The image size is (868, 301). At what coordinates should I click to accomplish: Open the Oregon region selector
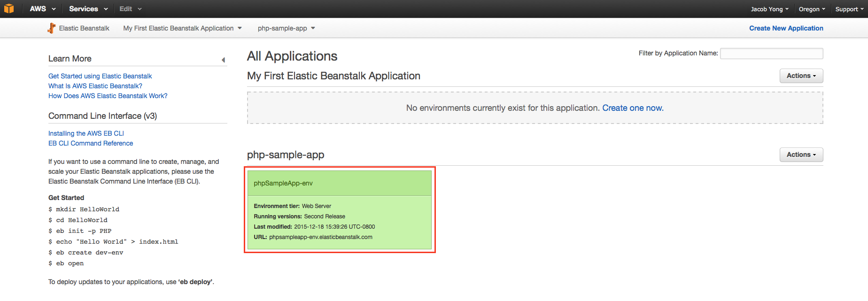(812, 9)
